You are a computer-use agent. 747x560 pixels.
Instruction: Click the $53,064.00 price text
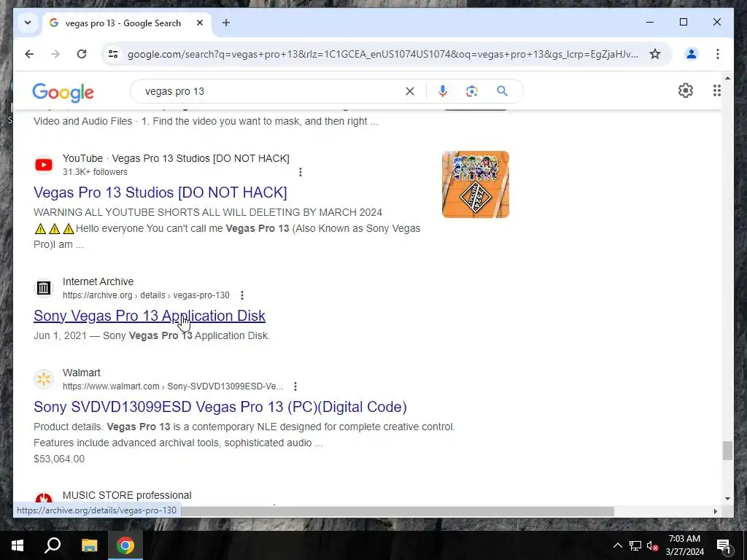(x=59, y=459)
